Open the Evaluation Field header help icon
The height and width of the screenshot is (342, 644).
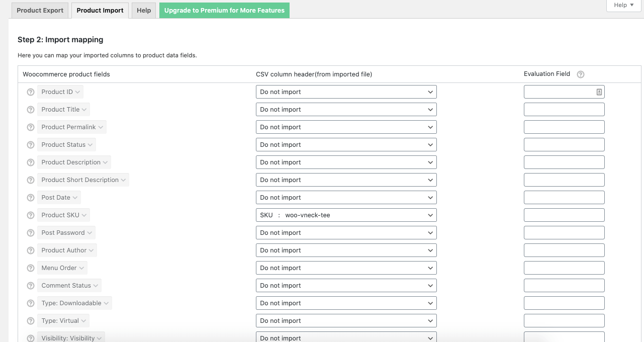(x=581, y=74)
